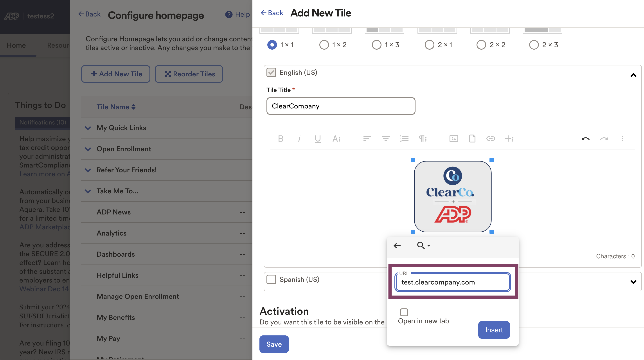Select the 2 × 1 tile size
Screen dimensions: 644x360
coord(430,45)
